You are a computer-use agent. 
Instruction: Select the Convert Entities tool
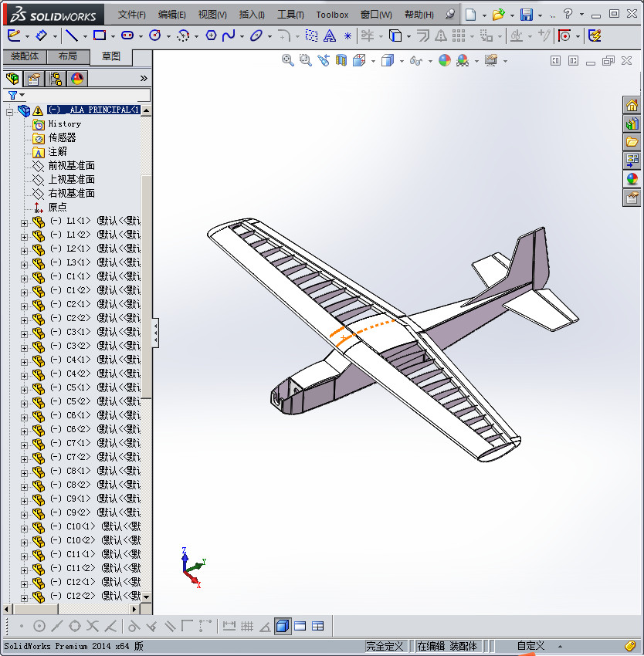click(395, 36)
